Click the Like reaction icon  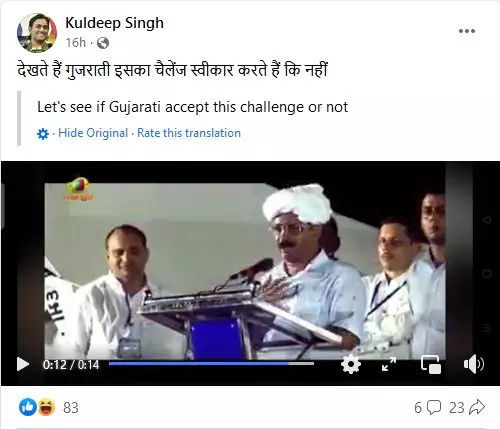tap(28, 407)
